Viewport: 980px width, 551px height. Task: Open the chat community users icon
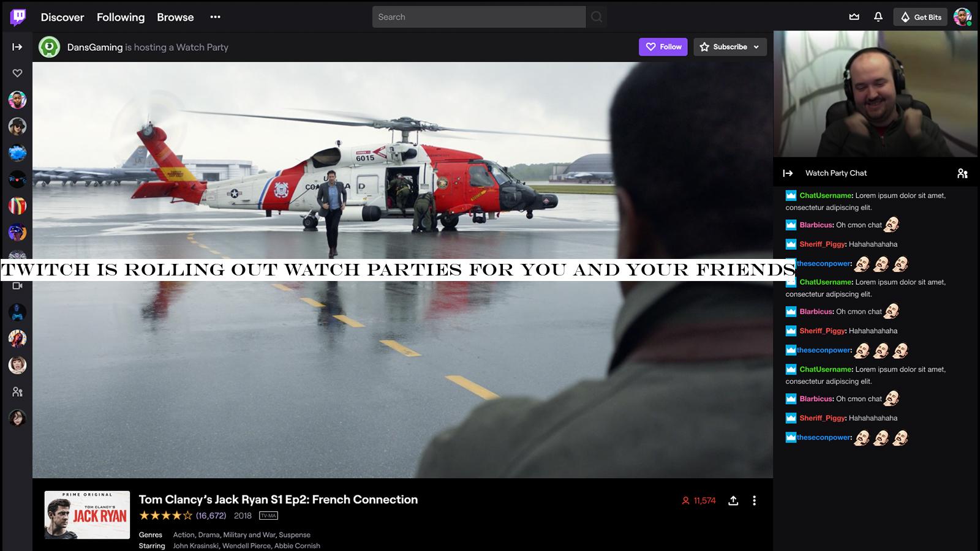[x=962, y=173]
